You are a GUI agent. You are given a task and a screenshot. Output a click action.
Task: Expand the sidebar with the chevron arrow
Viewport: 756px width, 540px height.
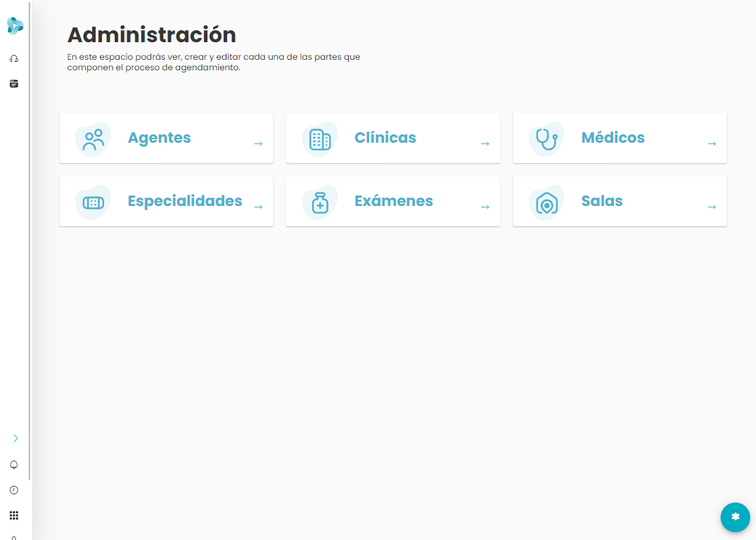(x=15, y=438)
